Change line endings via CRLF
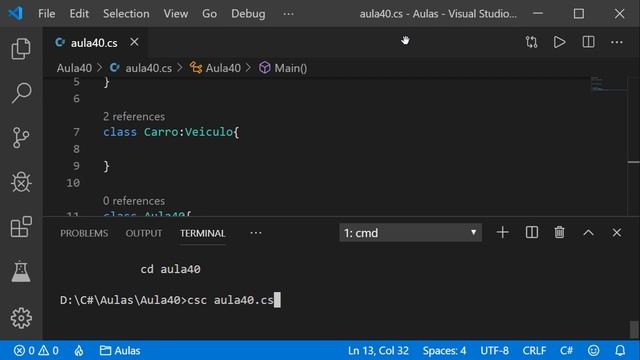The image size is (640, 360). tap(534, 351)
